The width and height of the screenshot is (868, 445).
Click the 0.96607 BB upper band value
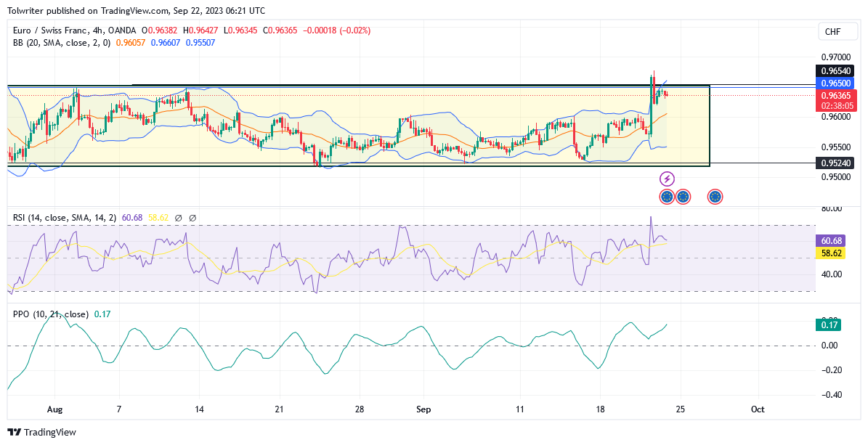(x=166, y=42)
